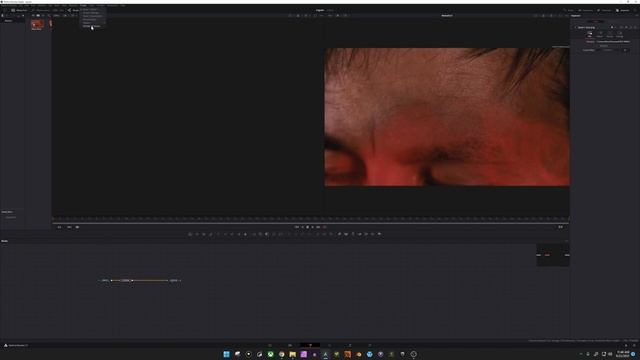Image resolution: width=640 pixels, height=360 pixels.
Task: Open File Explorer from taskbar
Action: pos(293,354)
